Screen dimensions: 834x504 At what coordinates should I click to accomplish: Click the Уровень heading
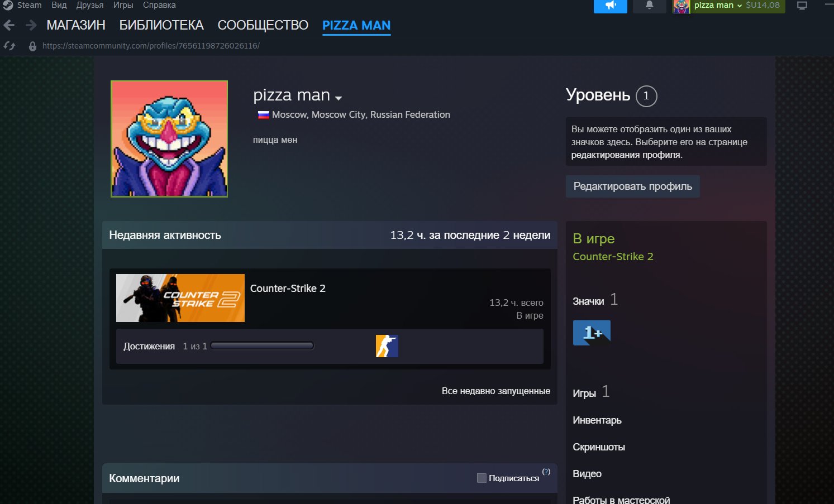point(598,95)
